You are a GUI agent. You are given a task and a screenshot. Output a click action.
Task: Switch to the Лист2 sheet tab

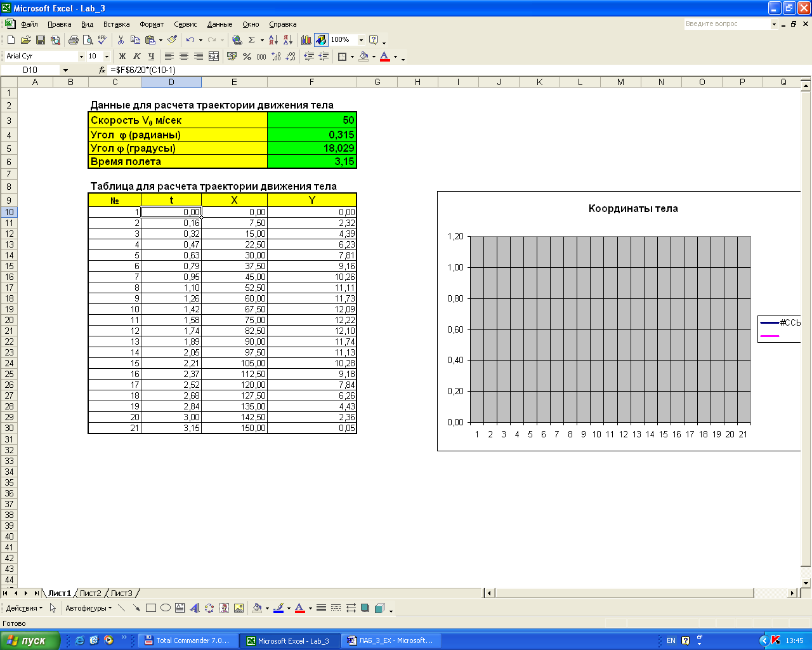(90, 594)
